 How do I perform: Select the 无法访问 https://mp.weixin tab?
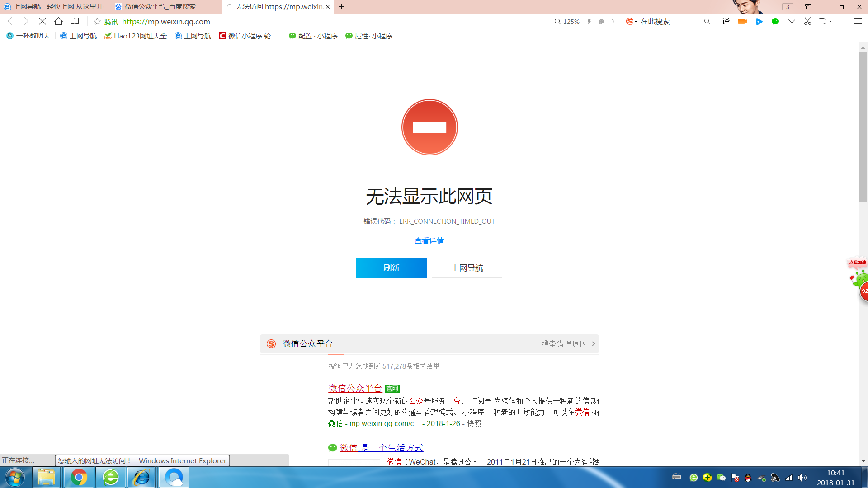tap(278, 7)
